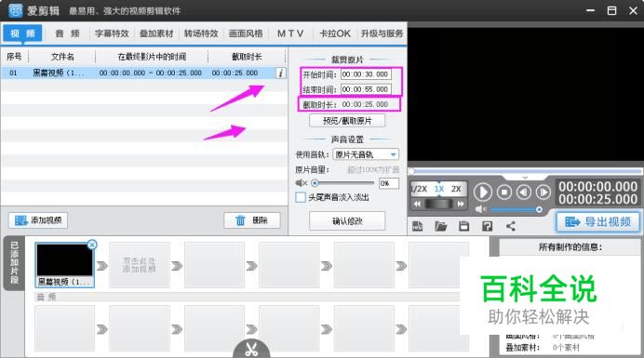Click the 文件名 column header
644x358 pixels.
tap(62, 57)
